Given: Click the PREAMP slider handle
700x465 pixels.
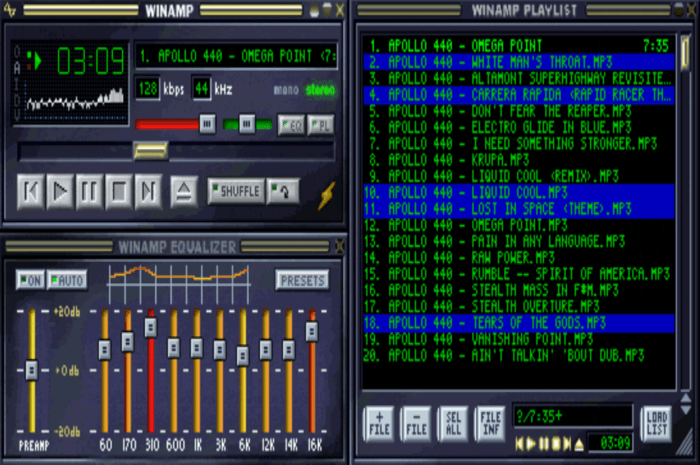Looking at the screenshot, I should pyautogui.click(x=32, y=370).
